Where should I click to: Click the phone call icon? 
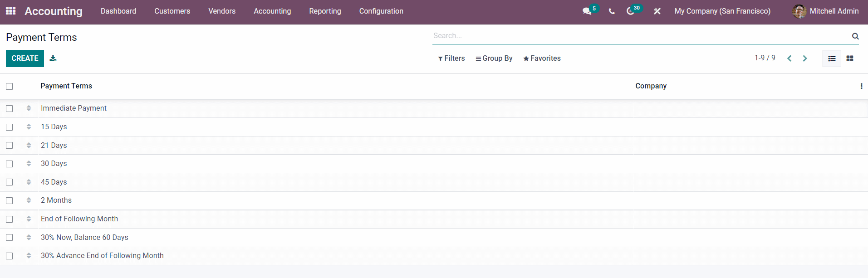(x=612, y=11)
